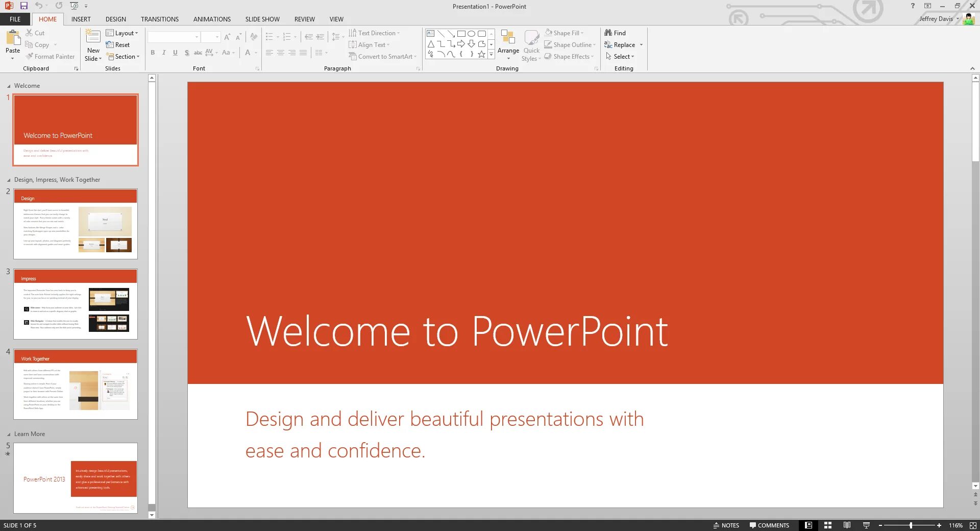Fit slide to current window icon
The height and width of the screenshot is (531, 980).
click(x=973, y=525)
